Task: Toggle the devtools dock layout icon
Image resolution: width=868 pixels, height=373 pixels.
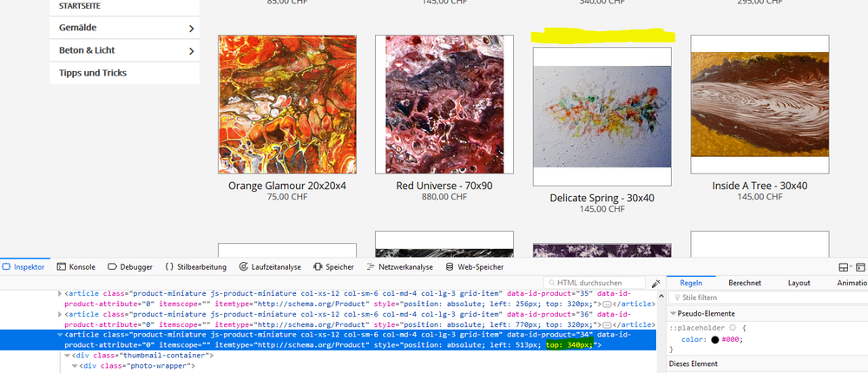Action: coord(843,267)
